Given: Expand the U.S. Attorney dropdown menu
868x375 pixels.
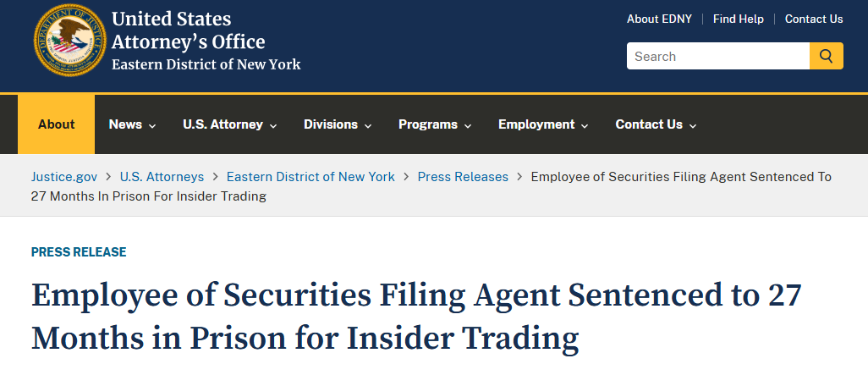Looking at the screenshot, I should point(230,124).
